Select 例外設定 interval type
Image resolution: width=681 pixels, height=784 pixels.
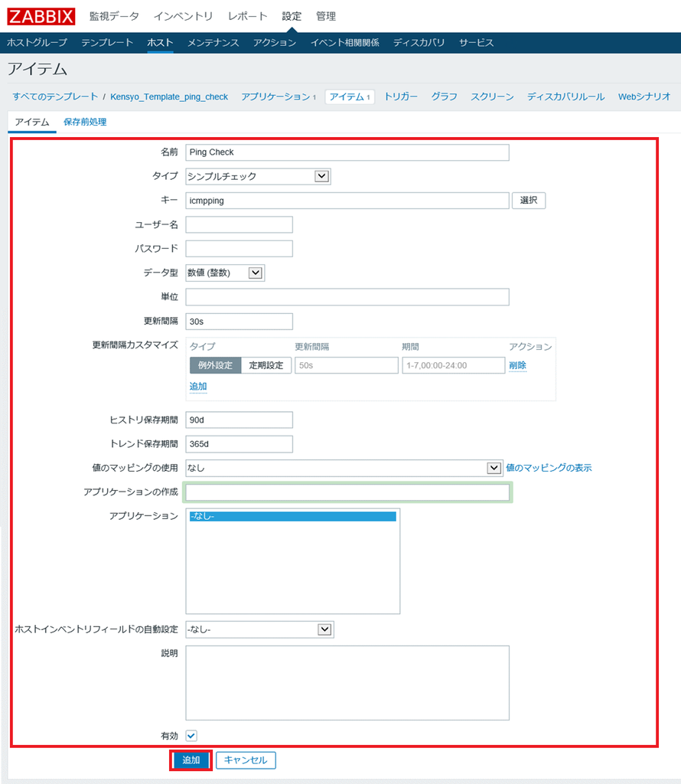coord(215,365)
